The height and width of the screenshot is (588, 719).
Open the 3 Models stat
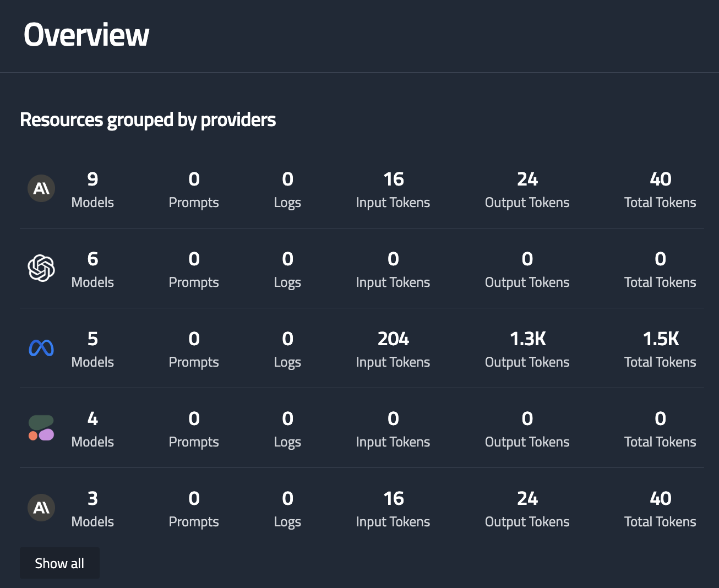point(92,508)
